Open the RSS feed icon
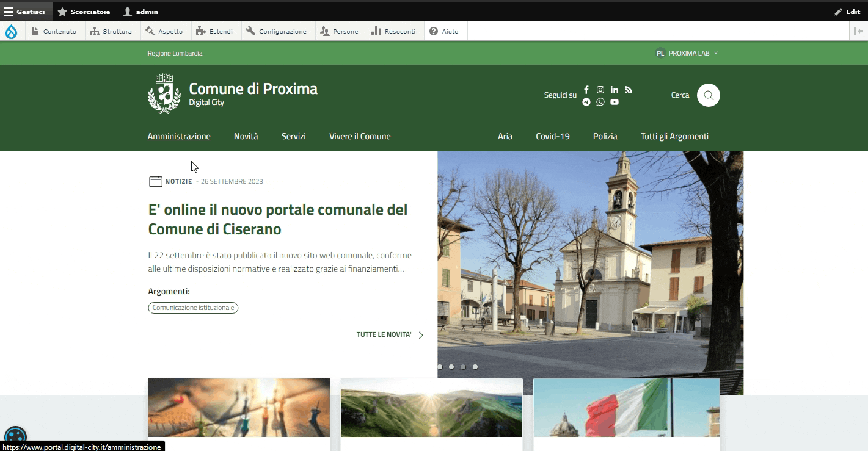868x451 pixels. 629,90
